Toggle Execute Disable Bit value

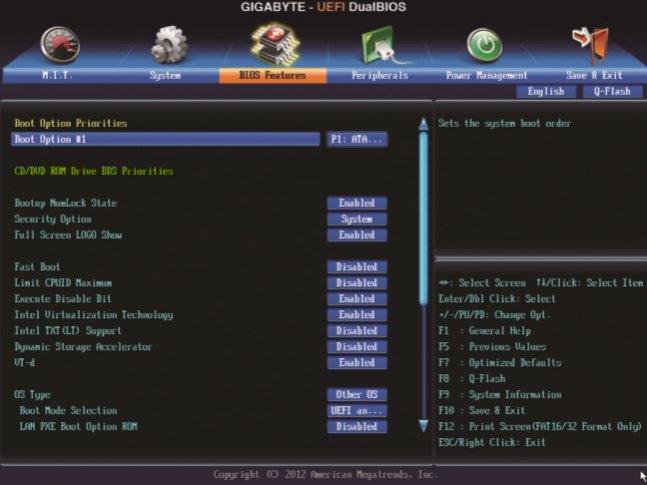[x=357, y=299]
